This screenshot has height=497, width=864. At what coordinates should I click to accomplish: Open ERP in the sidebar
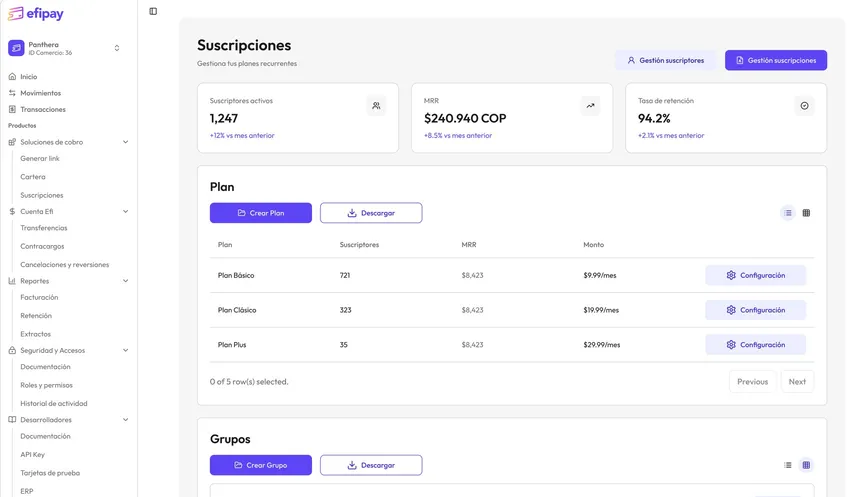(26, 491)
